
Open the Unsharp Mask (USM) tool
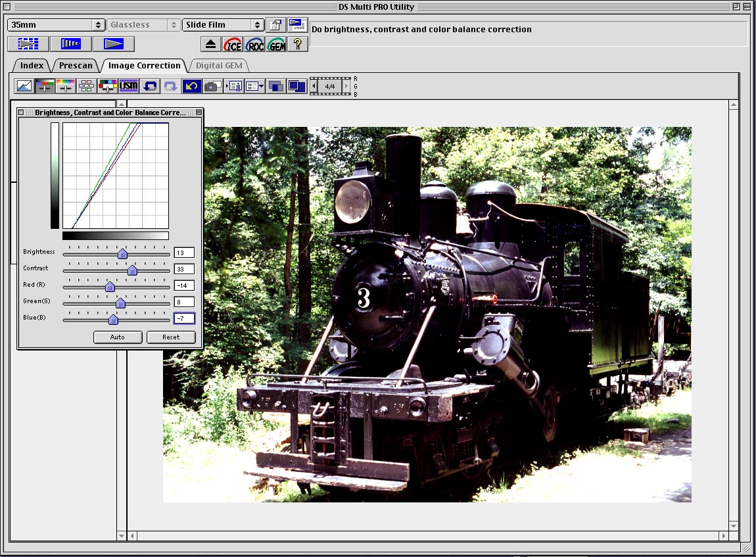[128, 86]
